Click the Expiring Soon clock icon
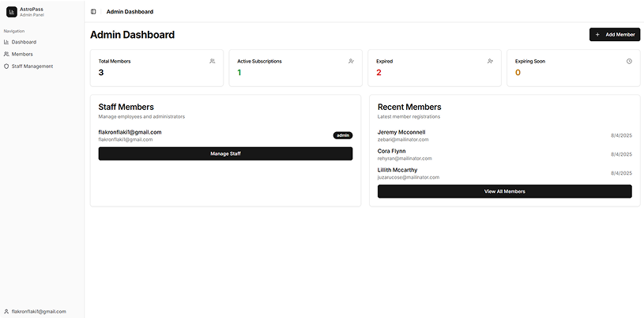644x318 pixels. coord(629,61)
